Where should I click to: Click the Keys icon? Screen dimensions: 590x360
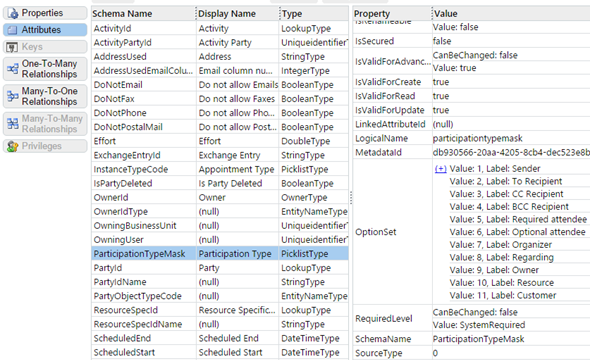pyautogui.click(x=12, y=47)
